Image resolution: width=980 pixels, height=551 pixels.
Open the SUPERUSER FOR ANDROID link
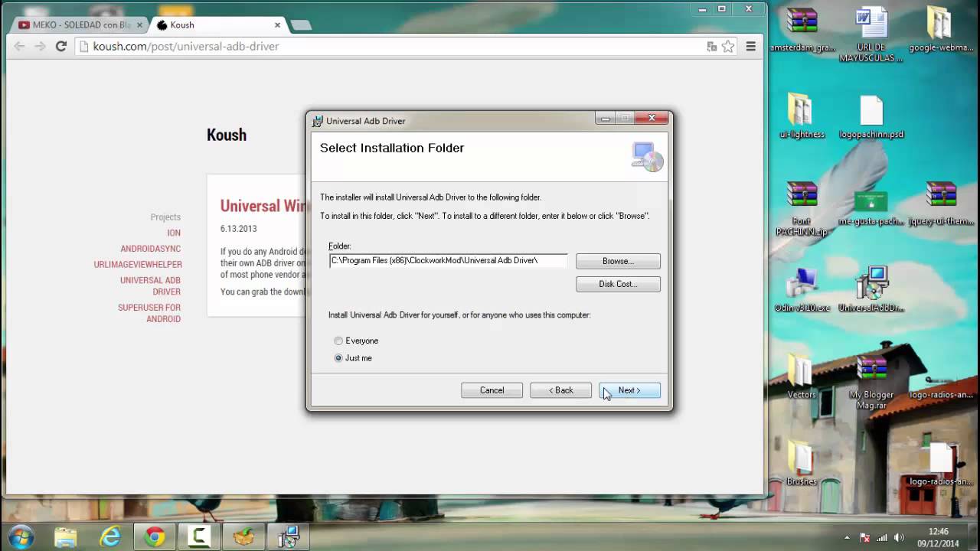pyautogui.click(x=149, y=313)
